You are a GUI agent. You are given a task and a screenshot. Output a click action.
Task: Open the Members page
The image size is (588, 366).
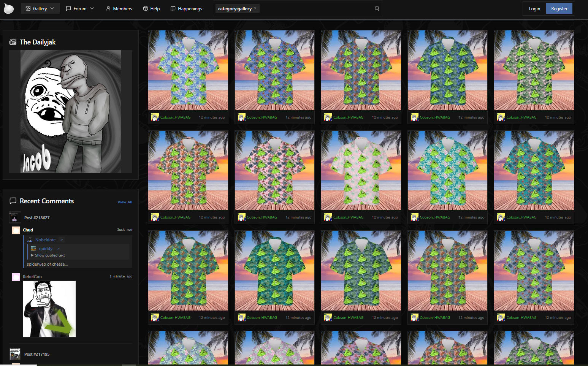click(x=119, y=8)
